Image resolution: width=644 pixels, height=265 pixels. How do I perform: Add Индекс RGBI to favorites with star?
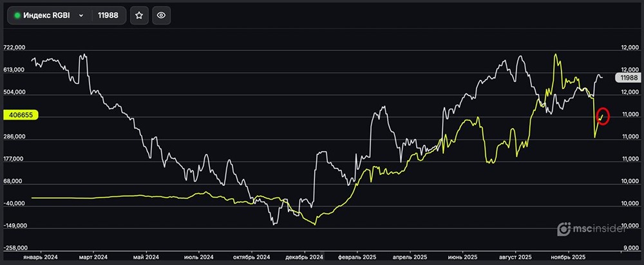tap(140, 15)
